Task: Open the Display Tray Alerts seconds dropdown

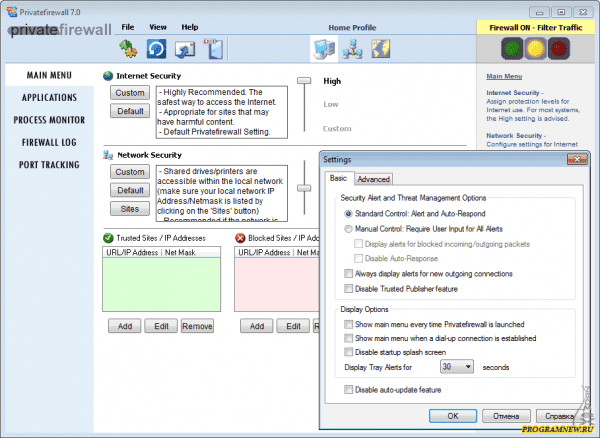Action: coord(457,366)
